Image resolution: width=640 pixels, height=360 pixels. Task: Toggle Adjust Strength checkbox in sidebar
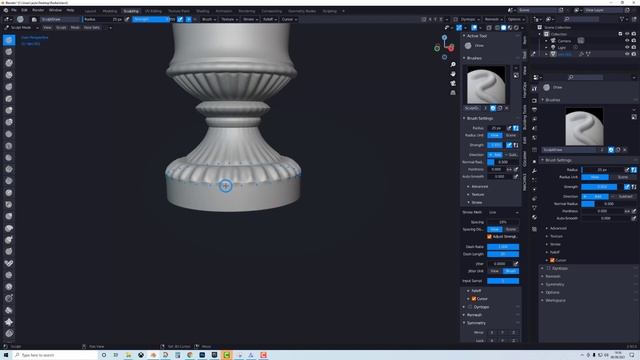pyautogui.click(x=489, y=236)
